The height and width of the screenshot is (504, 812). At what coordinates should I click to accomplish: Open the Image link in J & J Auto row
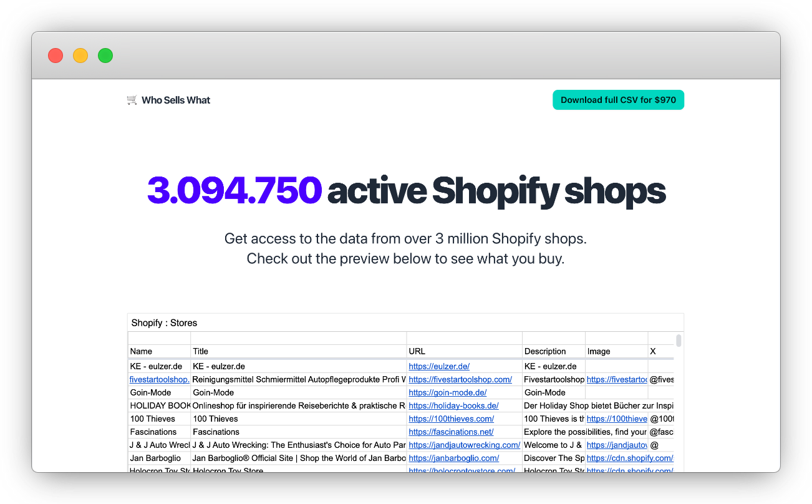point(617,445)
